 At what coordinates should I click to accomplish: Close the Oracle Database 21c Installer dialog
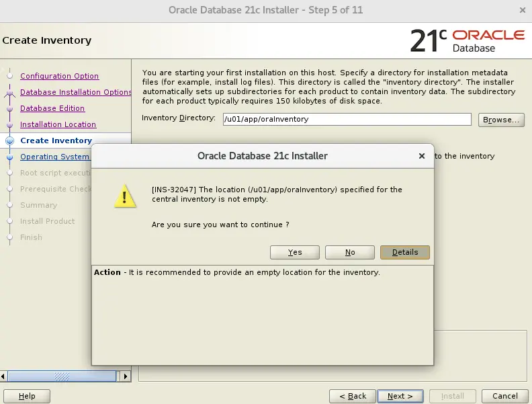point(422,156)
